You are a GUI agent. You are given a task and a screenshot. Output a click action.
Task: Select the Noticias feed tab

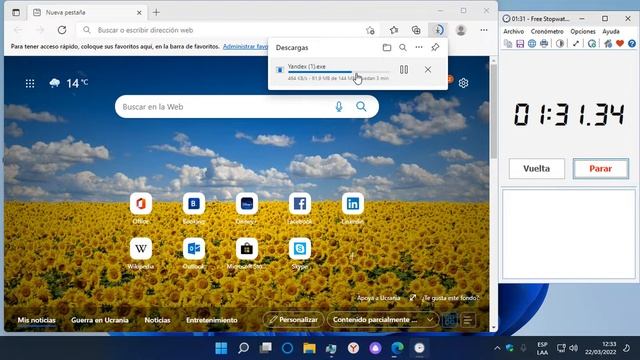click(157, 320)
